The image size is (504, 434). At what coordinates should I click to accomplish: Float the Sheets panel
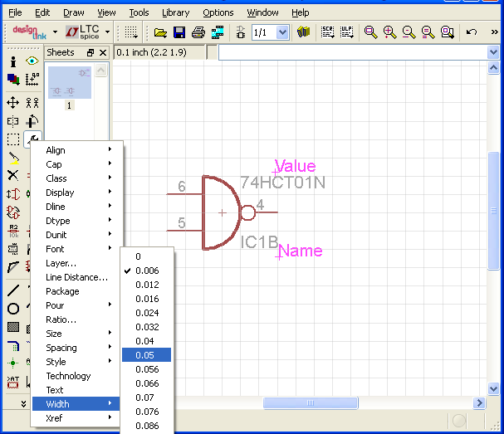click(91, 52)
